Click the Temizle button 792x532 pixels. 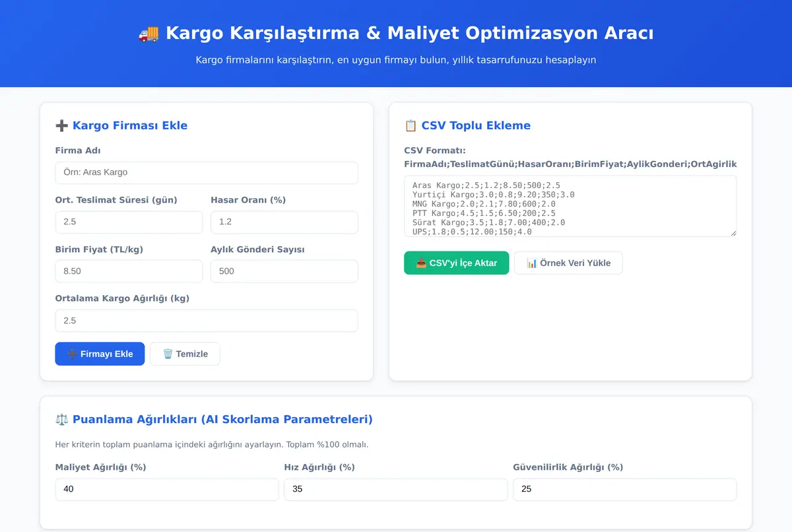coord(185,354)
